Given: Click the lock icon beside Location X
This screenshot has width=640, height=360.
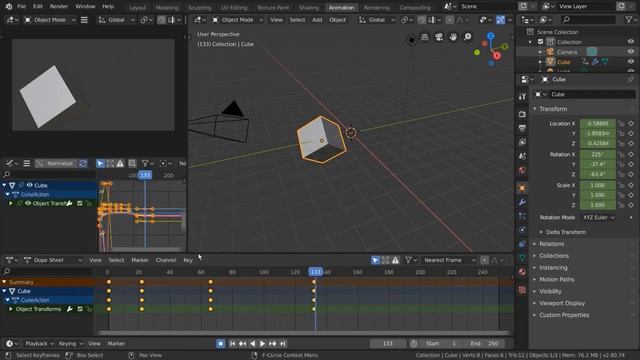Looking at the screenshot, I should click(x=621, y=123).
